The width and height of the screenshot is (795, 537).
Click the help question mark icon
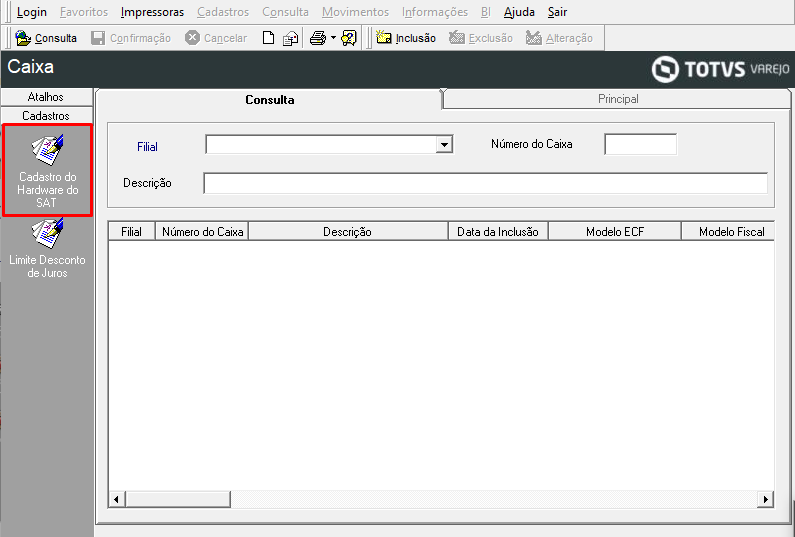tap(349, 38)
